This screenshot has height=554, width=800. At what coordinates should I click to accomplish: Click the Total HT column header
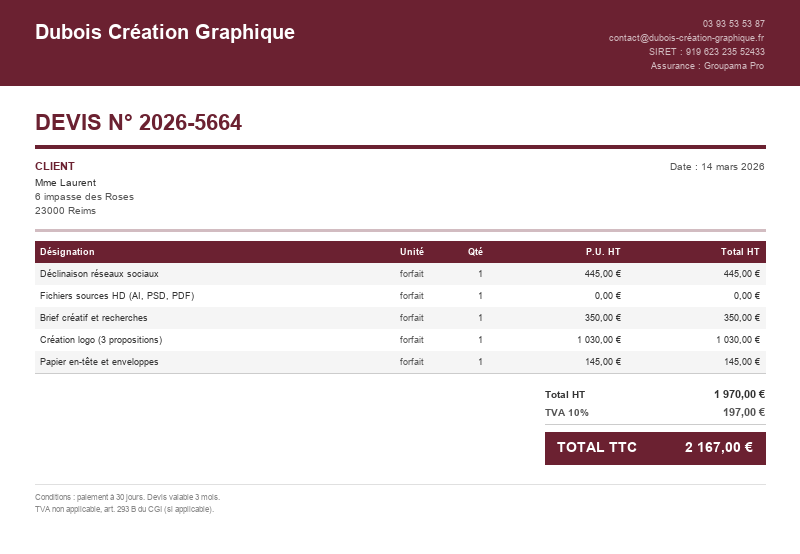pyautogui.click(x=740, y=252)
